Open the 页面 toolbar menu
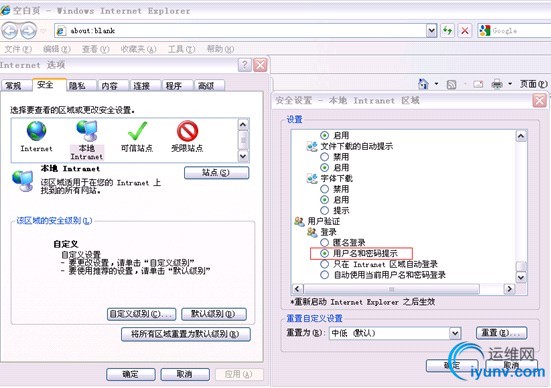Image resolution: width=551 pixels, height=388 pixels. (x=533, y=84)
